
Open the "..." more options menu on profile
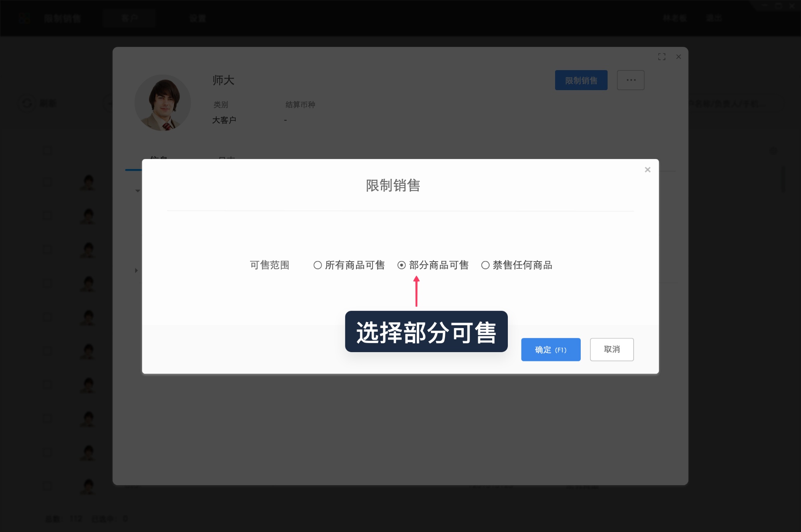point(631,80)
